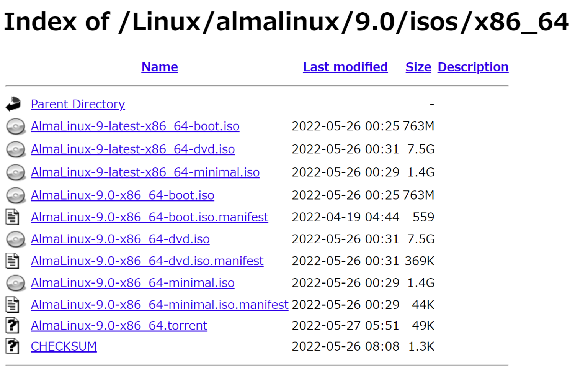Sort the listing by Name

point(160,67)
